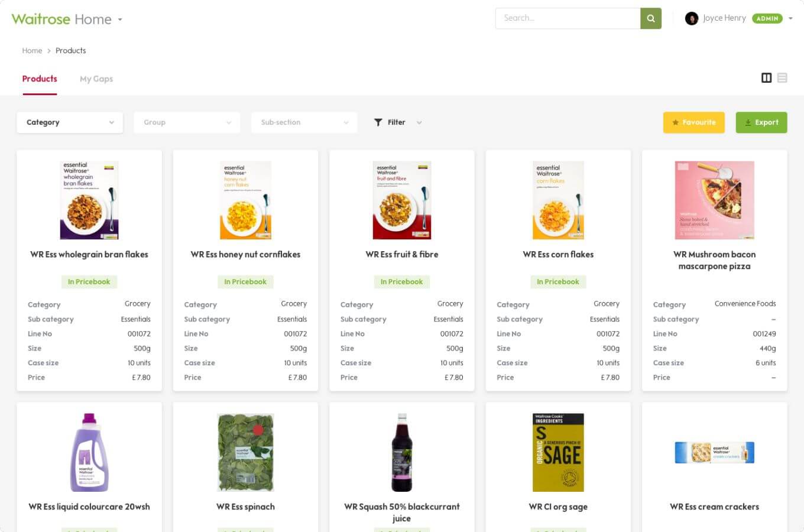
Task: Open the Group dropdown
Action: 187,122
